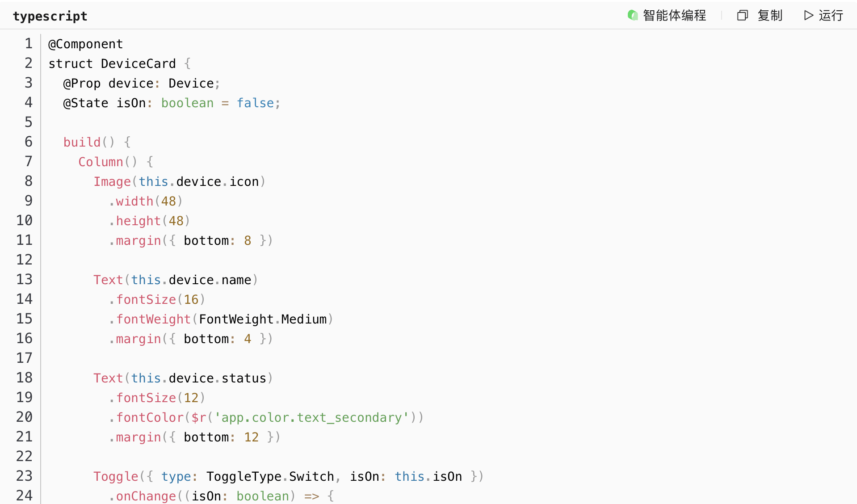
Task: Click the Column component call
Action: pyautogui.click(x=101, y=162)
